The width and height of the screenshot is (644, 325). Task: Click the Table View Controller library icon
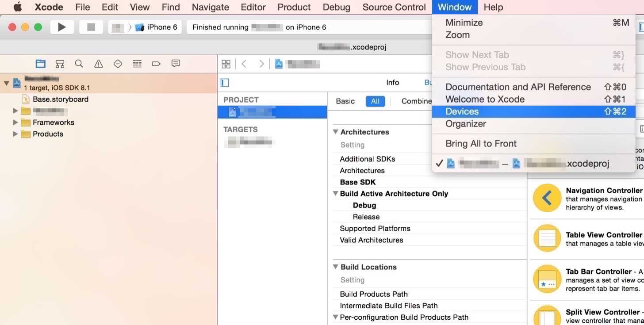(x=547, y=238)
